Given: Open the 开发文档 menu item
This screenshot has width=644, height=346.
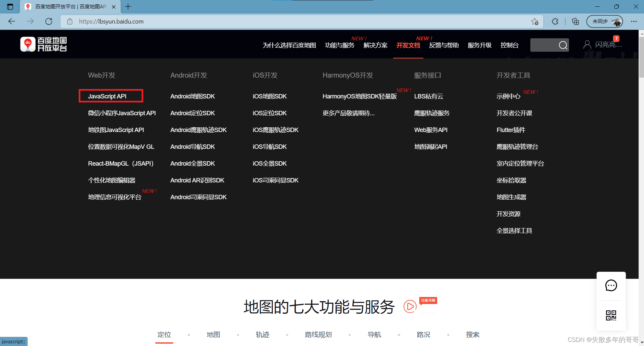Looking at the screenshot, I should pyautogui.click(x=408, y=45).
